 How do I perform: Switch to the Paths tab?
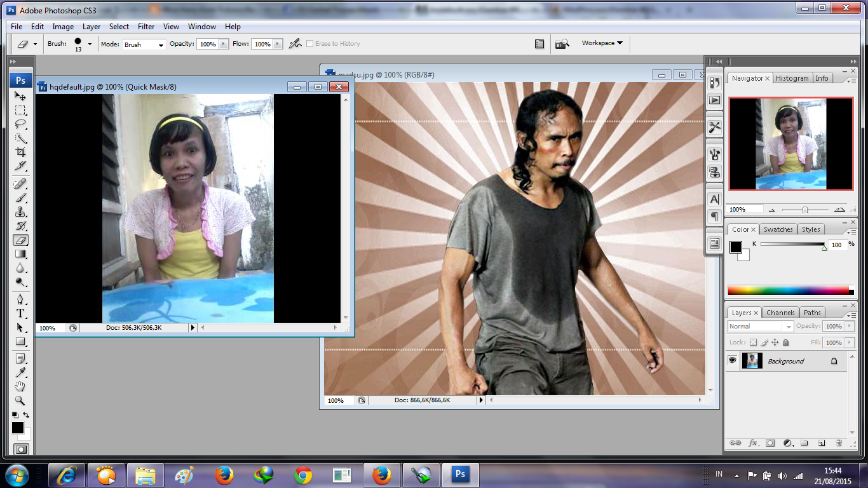click(x=812, y=313)
